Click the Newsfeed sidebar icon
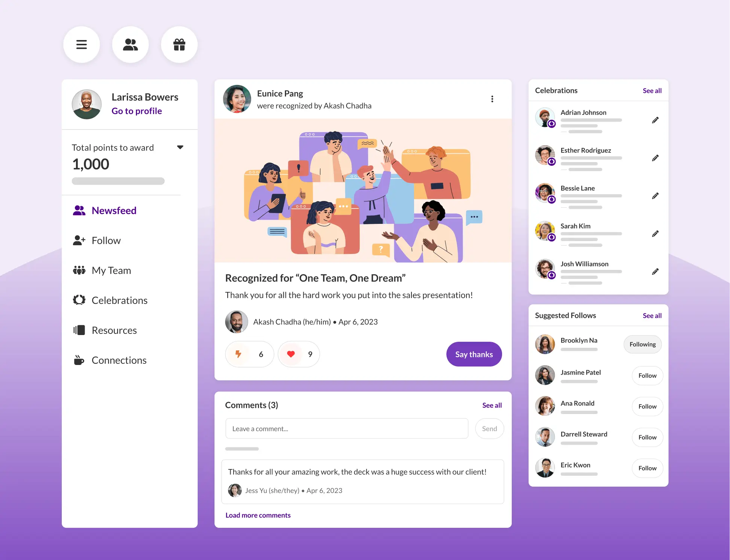This screenshot has width=730, height=560. pyautogui.click(x=79, y=210)
